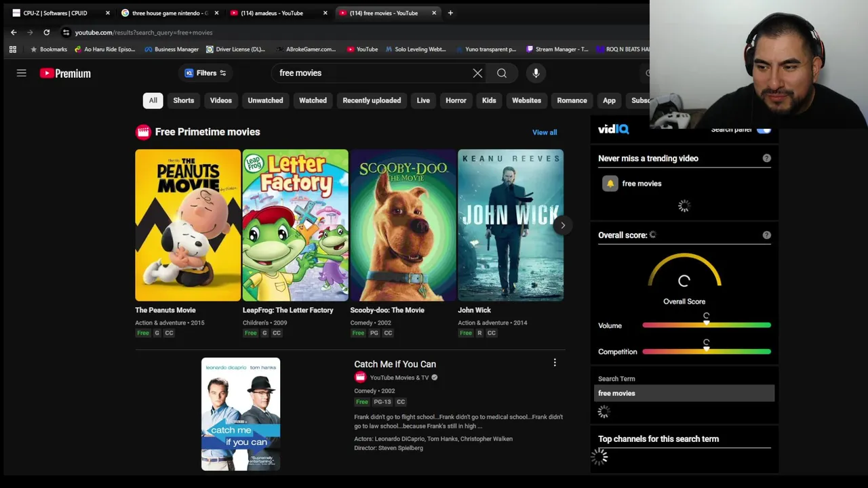Select the Recently uploaded filter chip
868x488 pixels.
(x=372, y=100)
